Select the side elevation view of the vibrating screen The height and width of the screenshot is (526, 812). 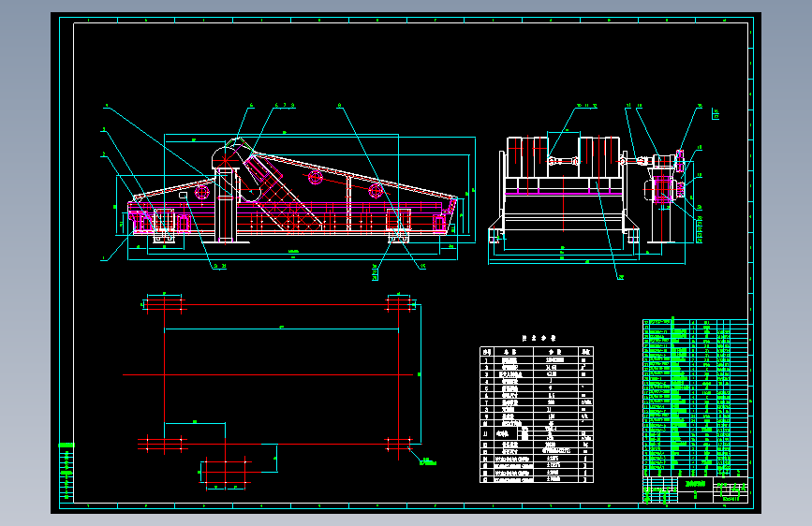pyautogui.click(x=294, y=189)
